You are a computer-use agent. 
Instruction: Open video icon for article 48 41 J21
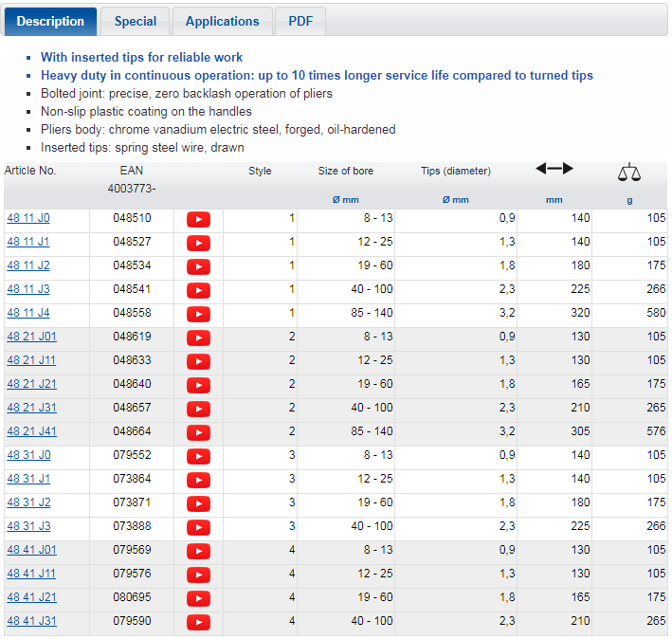(198, 598)
